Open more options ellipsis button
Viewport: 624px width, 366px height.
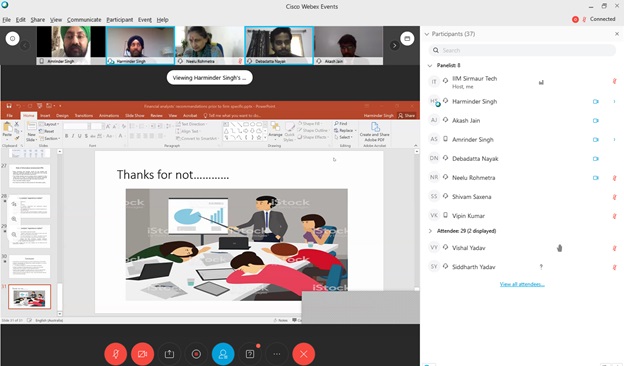[277, 354]
